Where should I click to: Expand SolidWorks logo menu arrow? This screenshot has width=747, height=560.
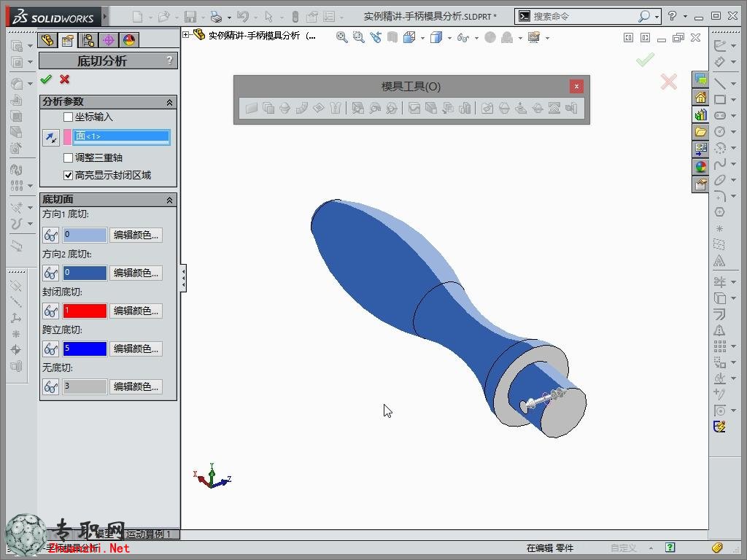click(x=105, y=17)
